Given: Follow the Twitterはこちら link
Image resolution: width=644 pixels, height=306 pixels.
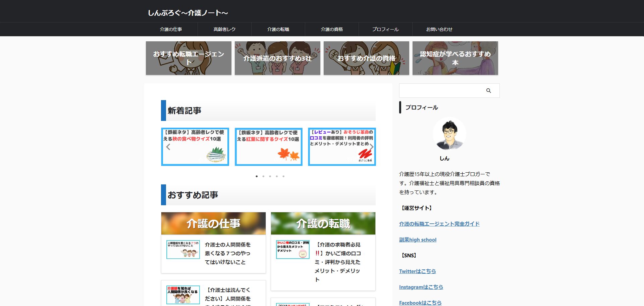Looking at the screenshot, I should tap(417, 271).
